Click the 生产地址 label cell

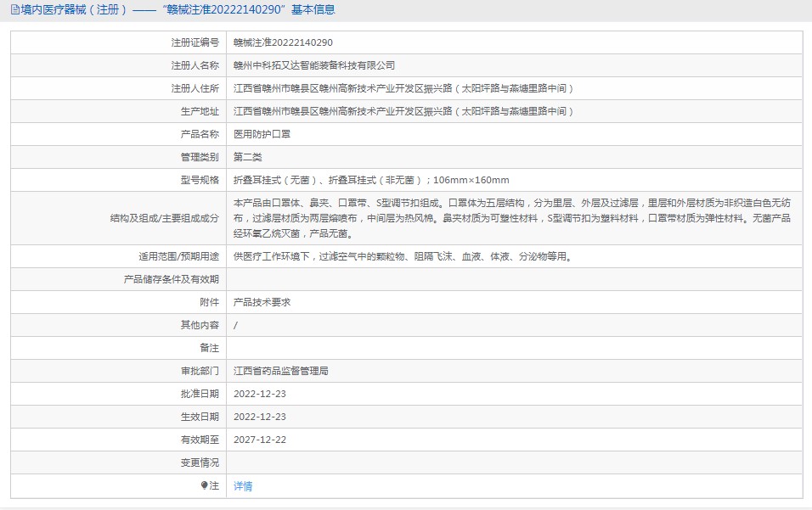(x=119, y=111)
